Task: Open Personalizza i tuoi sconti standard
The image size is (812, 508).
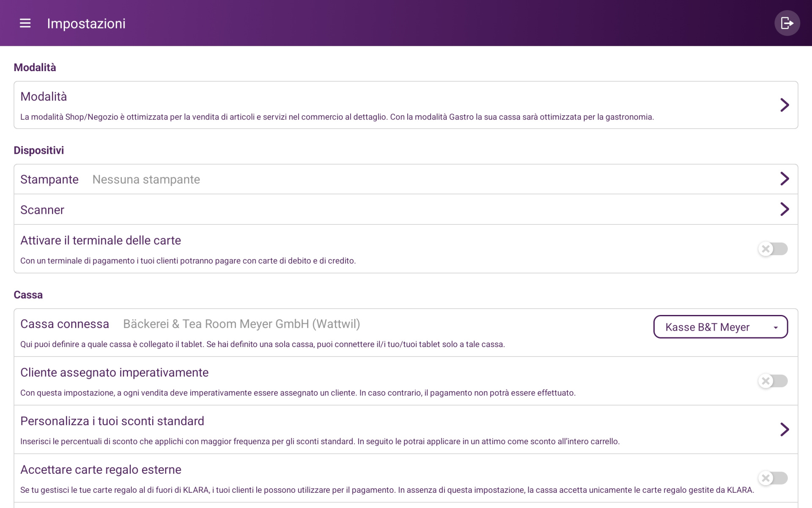Action: pyautogui.click(x=112, y=421)
